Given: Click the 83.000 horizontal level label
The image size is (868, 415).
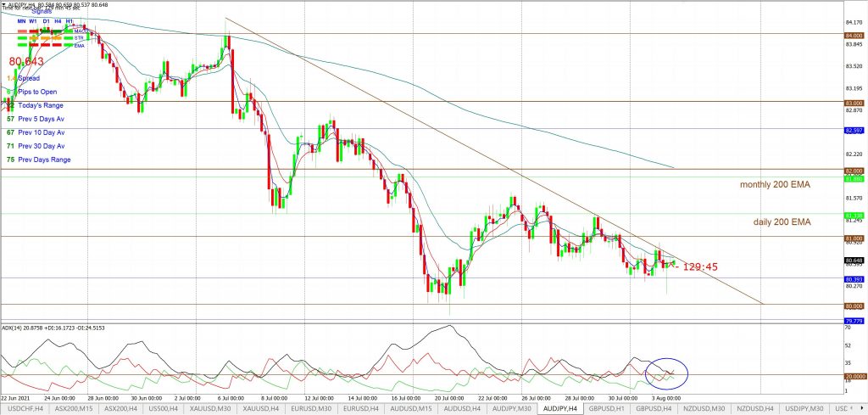Looking at the screenshot, I should [854, 103].
